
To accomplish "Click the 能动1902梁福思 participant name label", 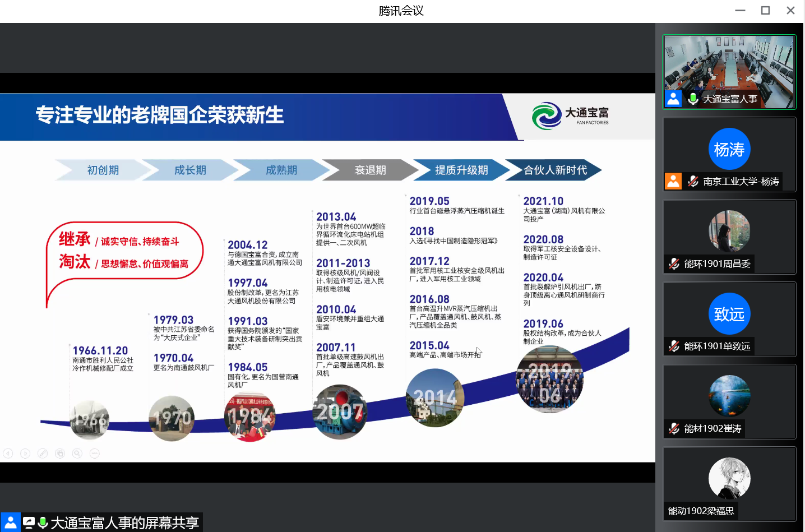I will (x=701, y=511).
